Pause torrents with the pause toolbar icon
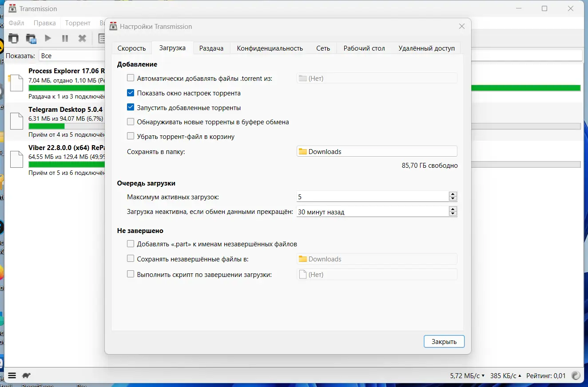588x387 pixels. [65, 39]
